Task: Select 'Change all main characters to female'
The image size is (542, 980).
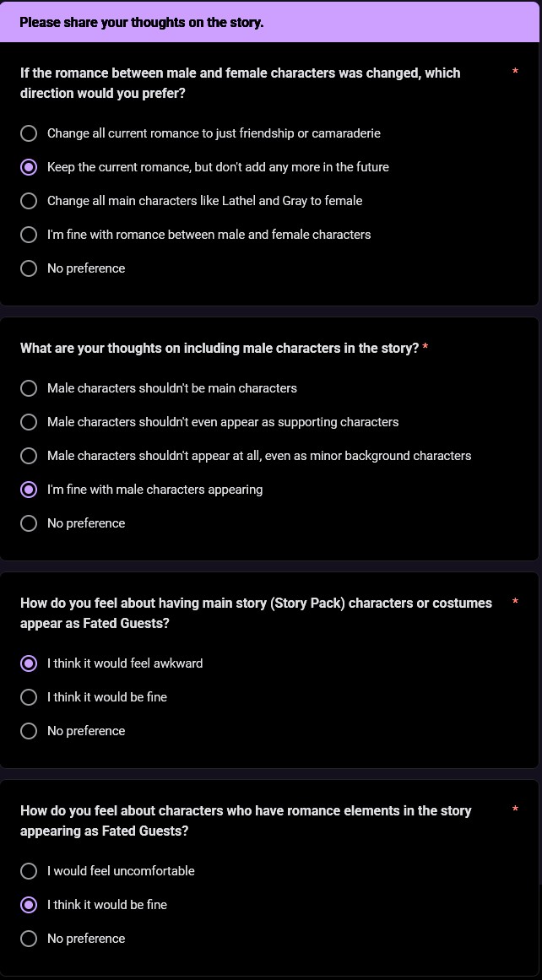Action: coord(29,201)
